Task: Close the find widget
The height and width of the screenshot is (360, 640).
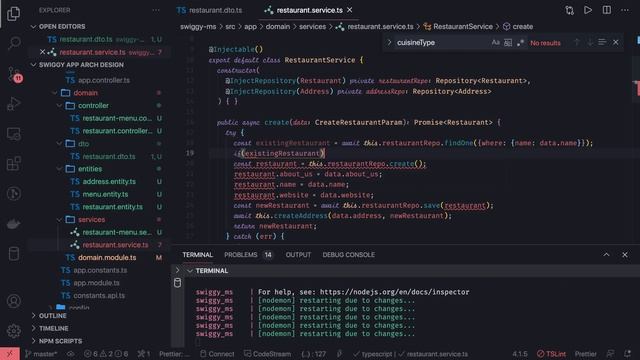Action: [x=616, y=42]
